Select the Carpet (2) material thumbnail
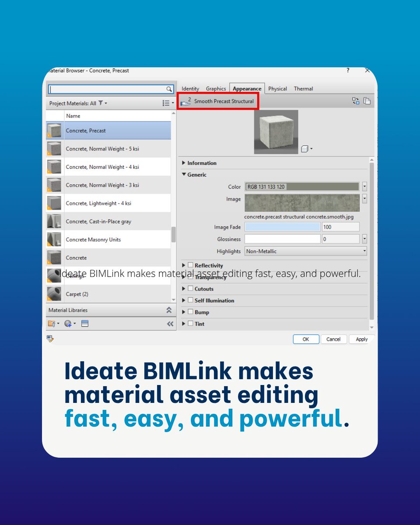Image resolution: width=420 pixels, height=525 pixels. (54, 294)
